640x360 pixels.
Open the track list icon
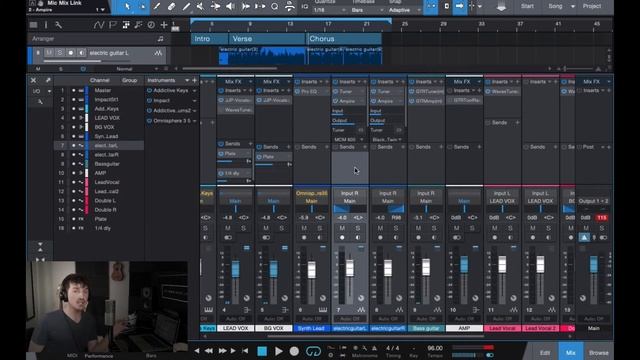(33, 25)
